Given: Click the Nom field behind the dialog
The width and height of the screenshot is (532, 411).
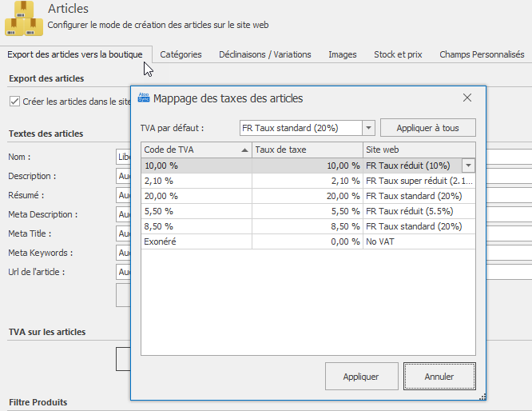Looking at the screenshot, I should click(123, 157).
